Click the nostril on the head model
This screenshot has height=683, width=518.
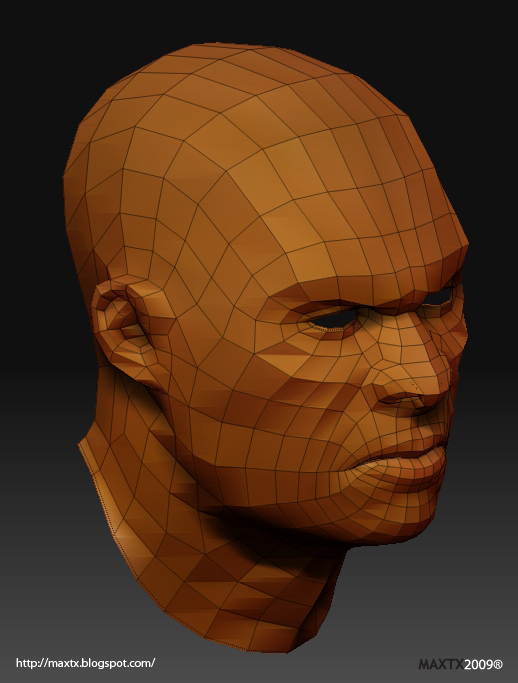pos(401,399)
